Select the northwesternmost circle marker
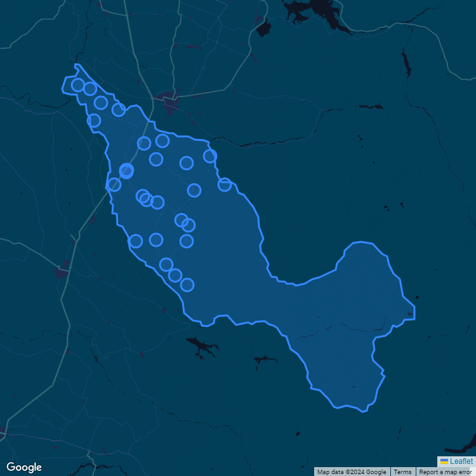 pyautogui.click(x=77, y=84)
